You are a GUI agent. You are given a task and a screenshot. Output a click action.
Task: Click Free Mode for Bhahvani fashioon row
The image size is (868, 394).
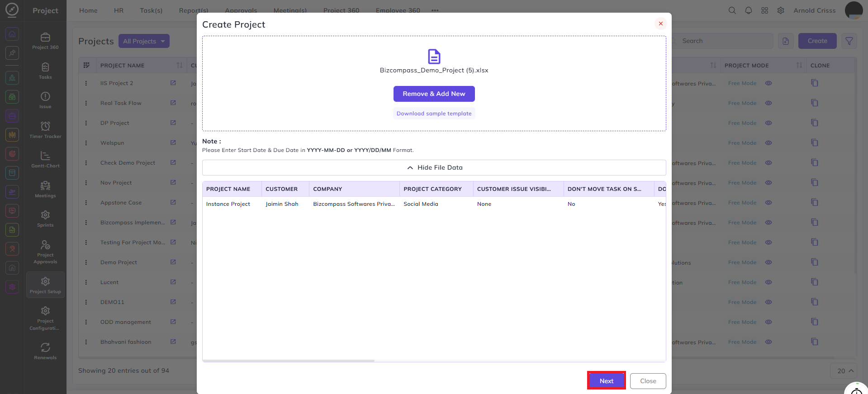[x=742, y=342]
